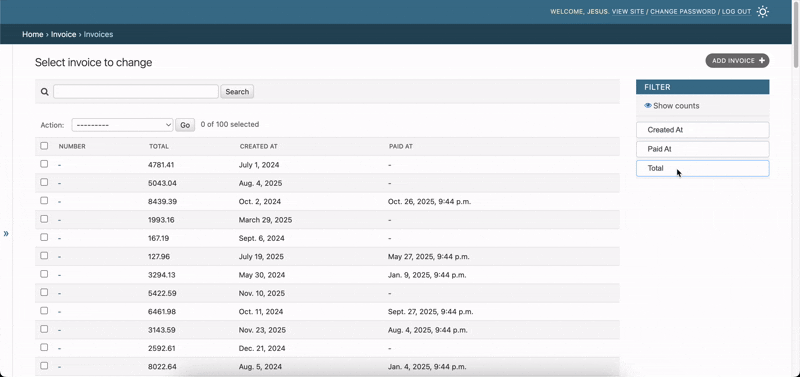Click the Aug. 4, 2025 created date
The image size is (800, 377).
[x=260, y=183]
